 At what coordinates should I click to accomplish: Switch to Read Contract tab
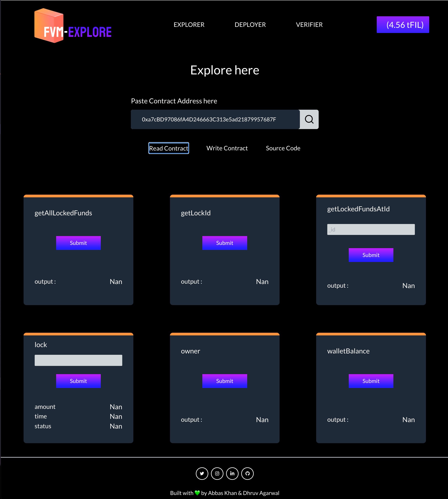(x=168, y=148)
